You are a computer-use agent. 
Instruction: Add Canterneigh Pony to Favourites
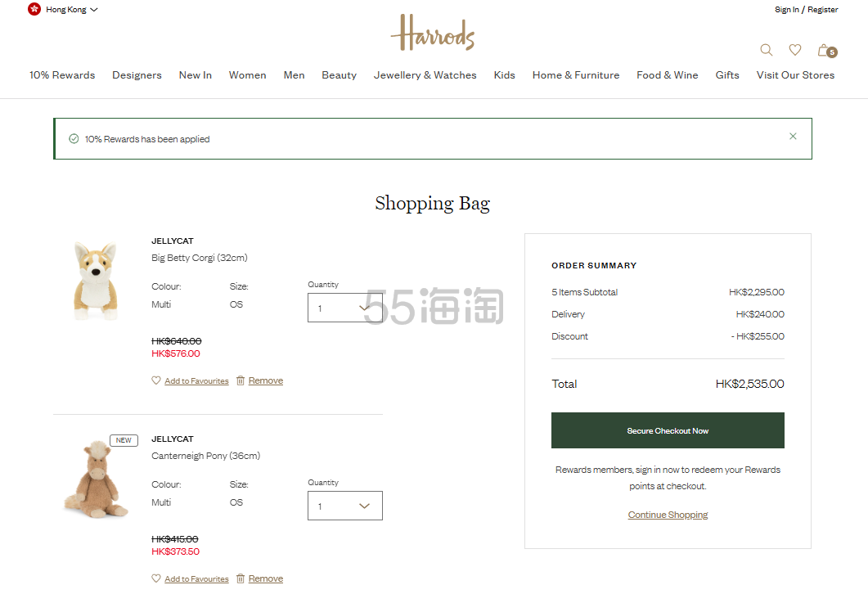click(196, 579)
